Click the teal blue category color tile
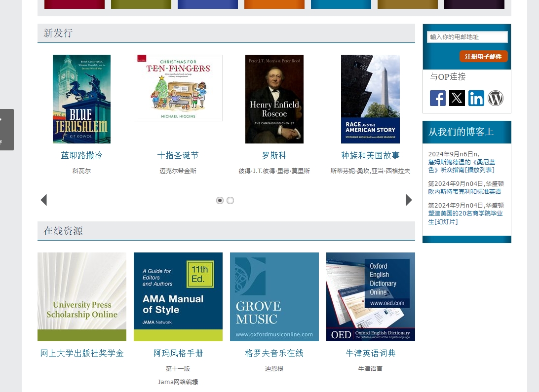This screenshot has width=539, height=392. point(341,4)
